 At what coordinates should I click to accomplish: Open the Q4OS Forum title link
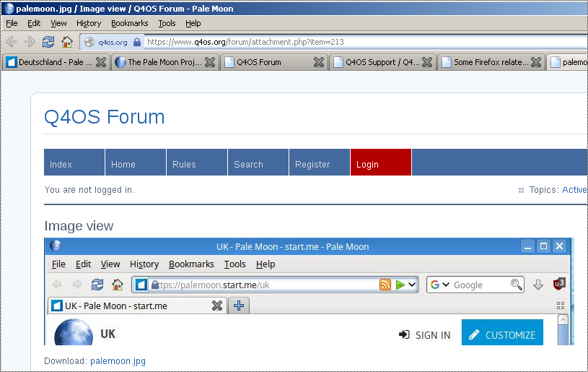point(104,117)
